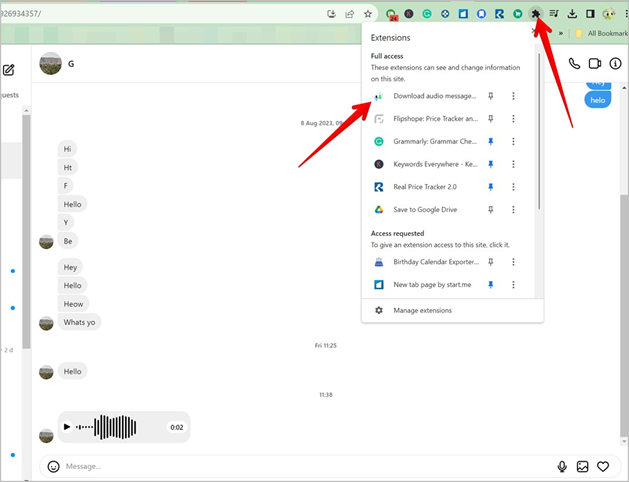Toggle the browser side panel icon

click(x=590, y=14)
